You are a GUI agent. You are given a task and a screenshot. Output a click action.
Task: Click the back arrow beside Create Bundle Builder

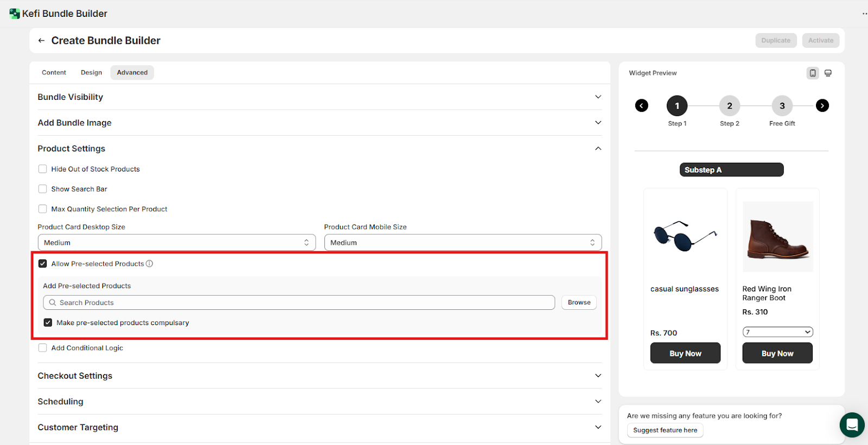(x=41, y=41)
